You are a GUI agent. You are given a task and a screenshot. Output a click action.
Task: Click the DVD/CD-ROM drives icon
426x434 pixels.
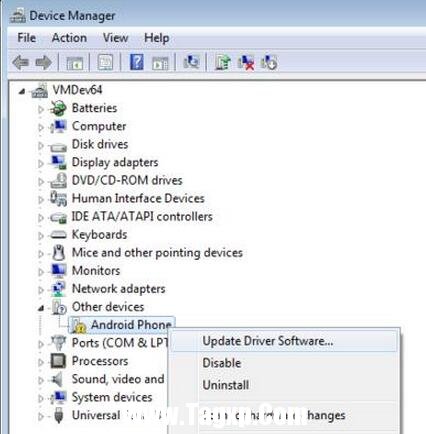coord(58,180)
